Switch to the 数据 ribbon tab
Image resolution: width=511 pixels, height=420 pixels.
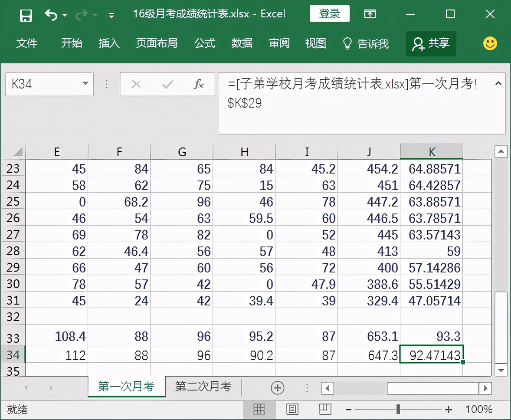pos(242,43)
